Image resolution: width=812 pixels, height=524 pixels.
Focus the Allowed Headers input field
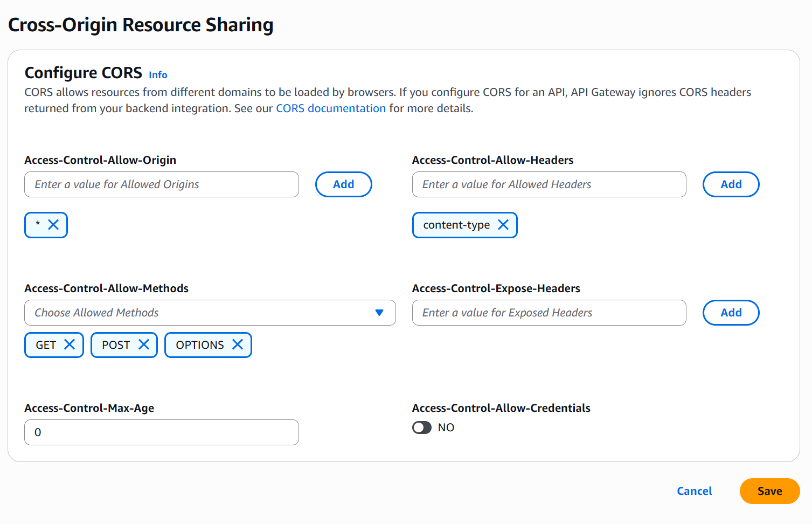549,184
